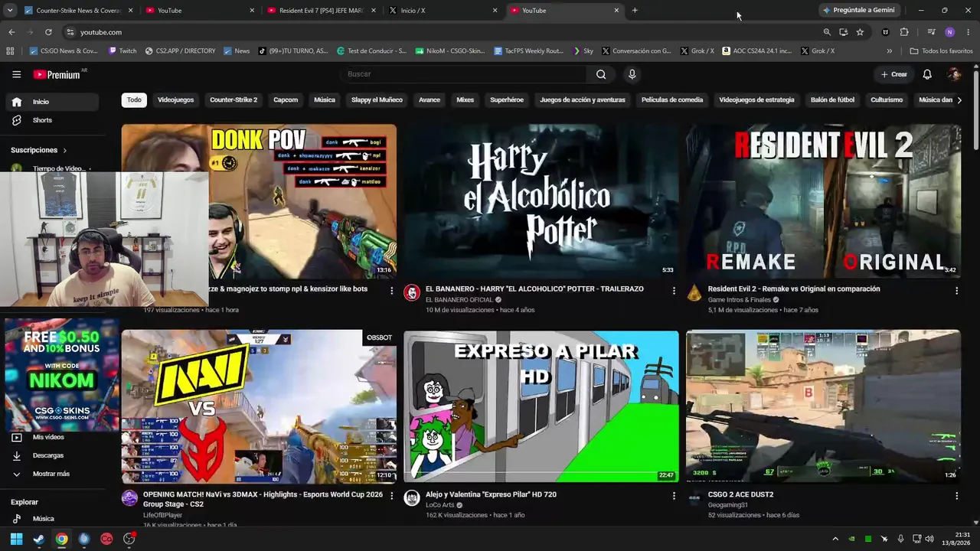
Task: Open Descargas in the sidebar
Action: pyautogui.click(x=51, y=455)
